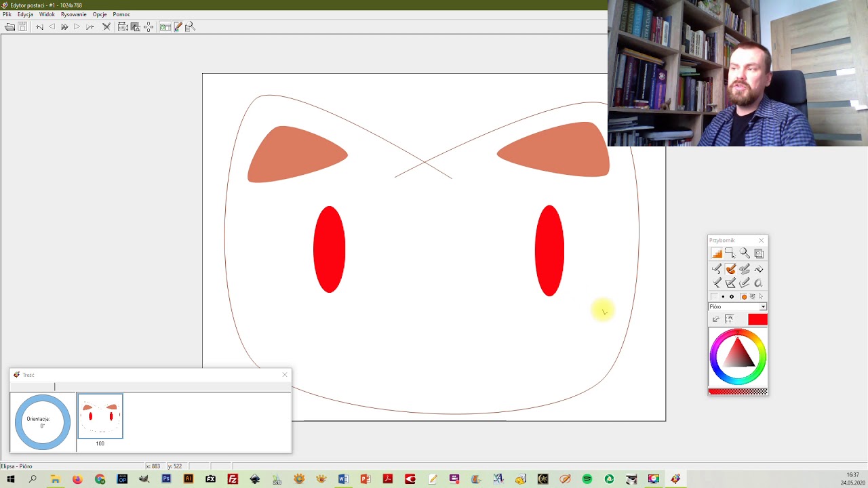
Task: Click the X delete toolbar icon
Action: [x=106, y=27]
